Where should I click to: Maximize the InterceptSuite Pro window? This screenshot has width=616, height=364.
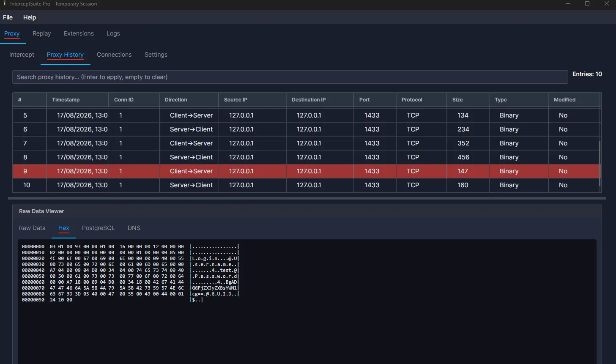587,3
